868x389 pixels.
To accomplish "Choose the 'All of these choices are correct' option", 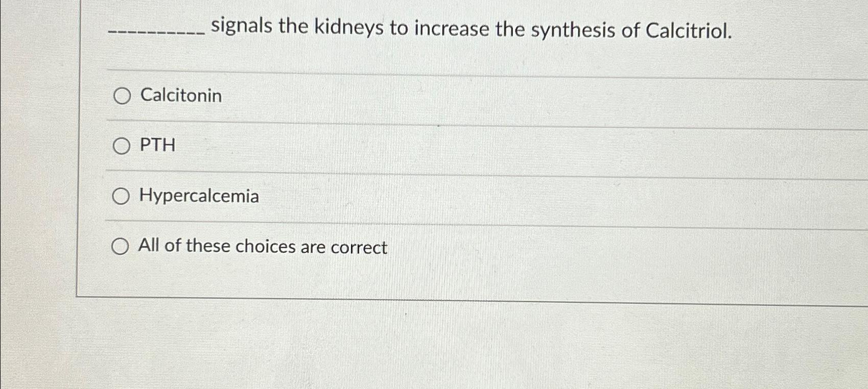I will click(121, 247).
